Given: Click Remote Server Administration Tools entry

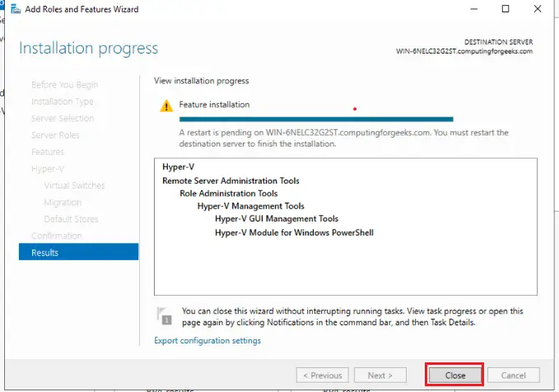Looking at the screenshot, I should pyautogui.click(x=231, y=181).
